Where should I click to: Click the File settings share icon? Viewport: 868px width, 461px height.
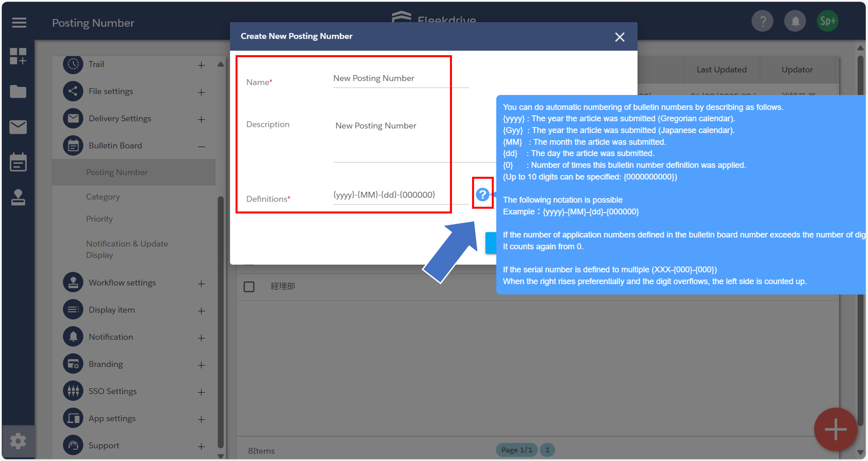pyautogui.click(x=73, y=91)
